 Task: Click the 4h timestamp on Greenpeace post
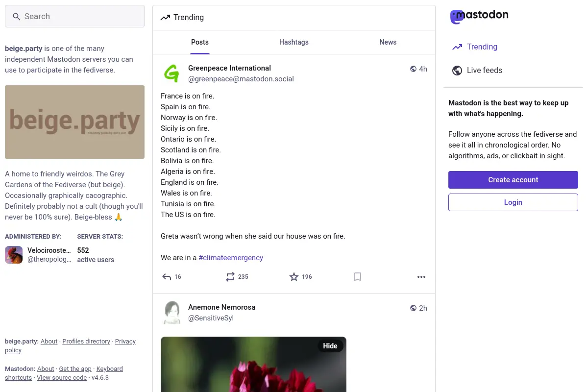tap(423, 69)
